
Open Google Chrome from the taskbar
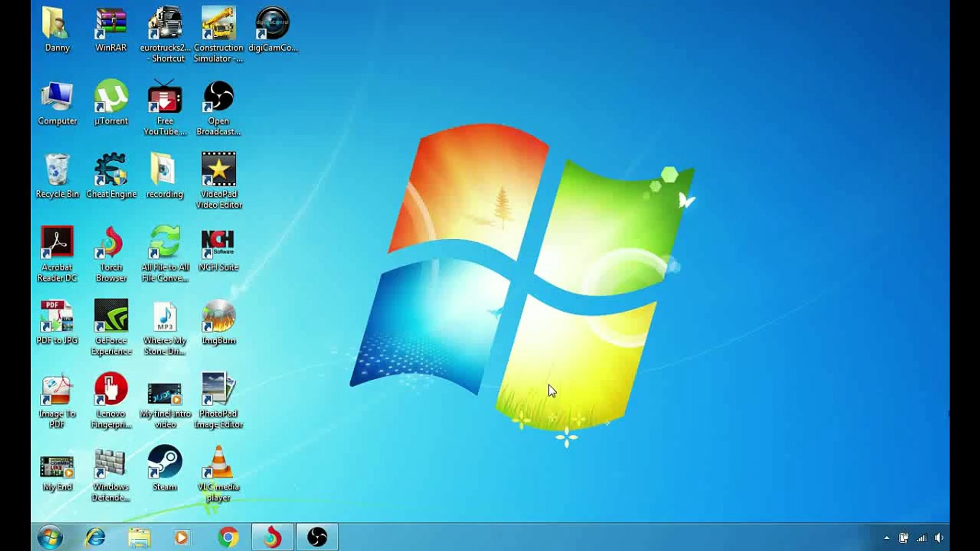click(228, 537)
